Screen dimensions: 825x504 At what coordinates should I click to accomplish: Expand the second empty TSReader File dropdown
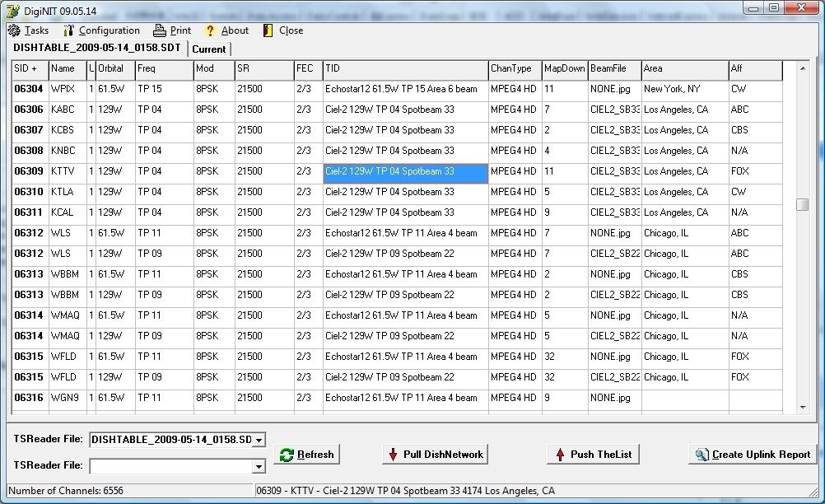click(x=259, y=466)
